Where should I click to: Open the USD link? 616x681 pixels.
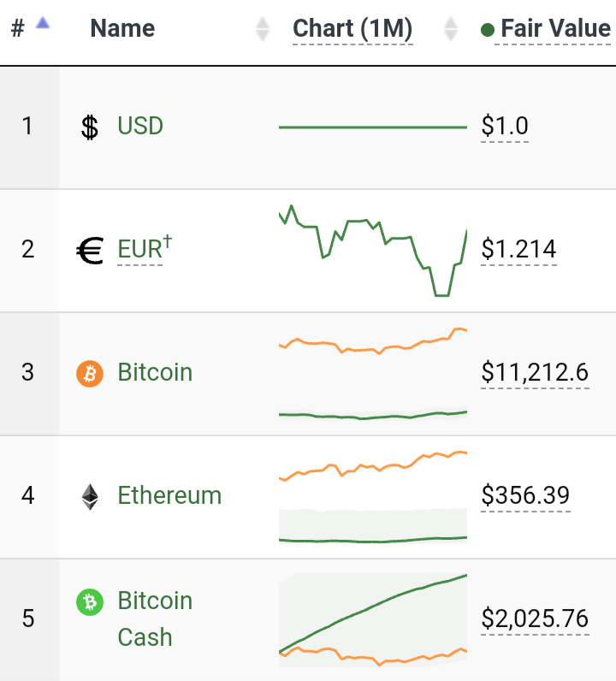click(140, 126)
